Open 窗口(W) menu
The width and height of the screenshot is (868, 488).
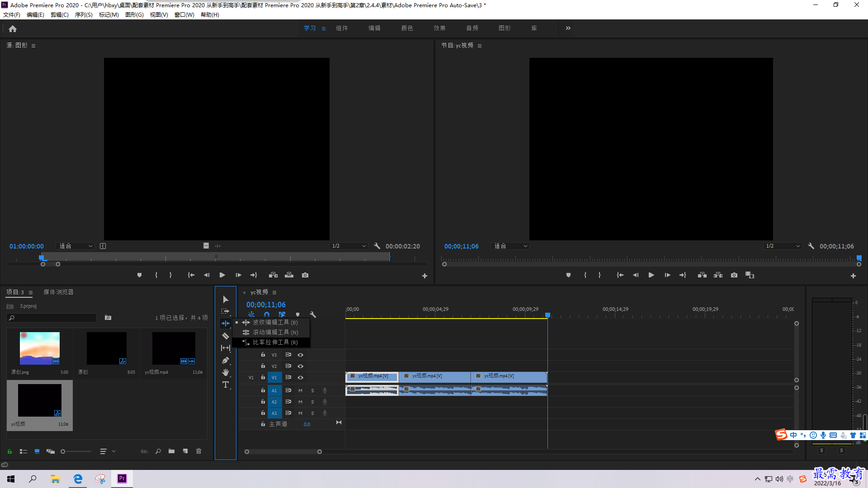[184, 15]
